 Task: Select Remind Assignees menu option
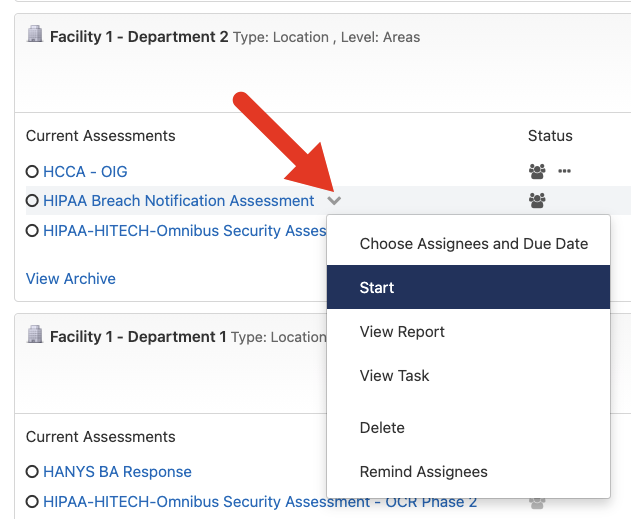coord(468,472)
